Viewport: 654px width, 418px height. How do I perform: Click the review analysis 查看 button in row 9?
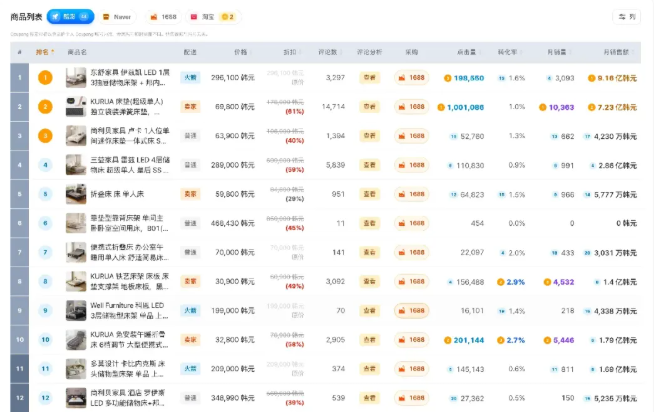pyautogui.click(x=370, y=311)
